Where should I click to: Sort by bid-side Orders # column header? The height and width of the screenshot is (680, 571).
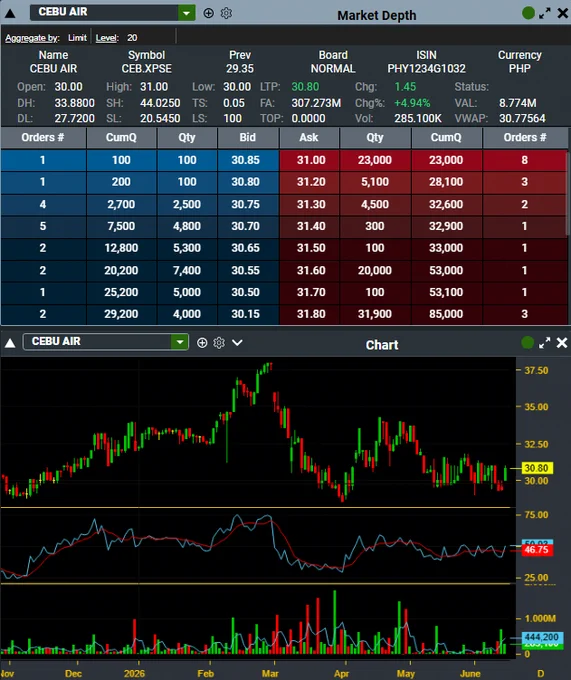(x=43, y=137)
